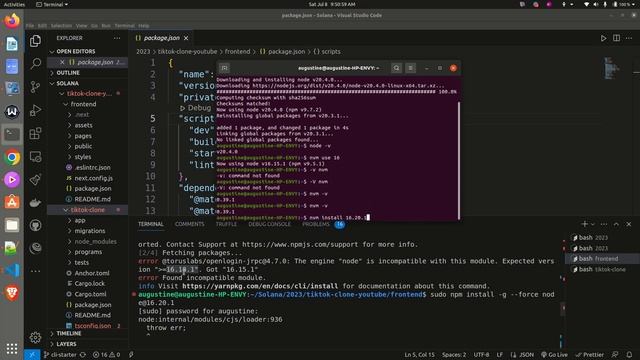Open Files manager from the dock
Image resolution: width=640 pixels, height=360 pixels.
[12, 225]
